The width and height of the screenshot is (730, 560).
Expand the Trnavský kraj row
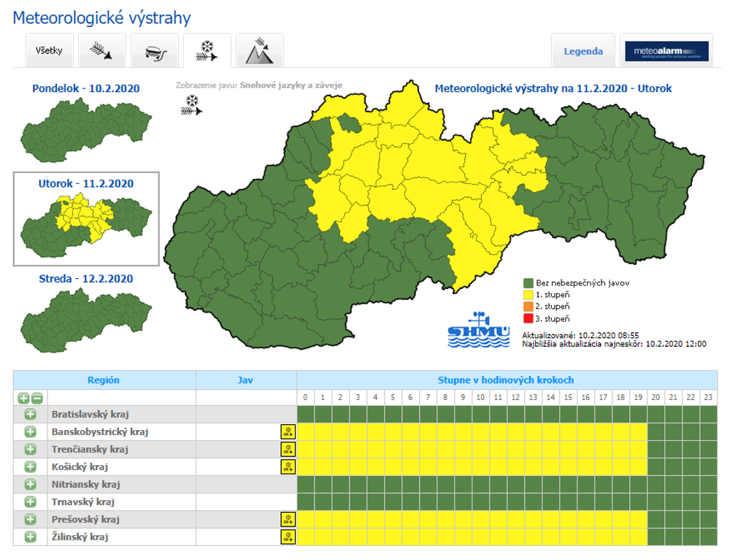[x=31, y=502]
